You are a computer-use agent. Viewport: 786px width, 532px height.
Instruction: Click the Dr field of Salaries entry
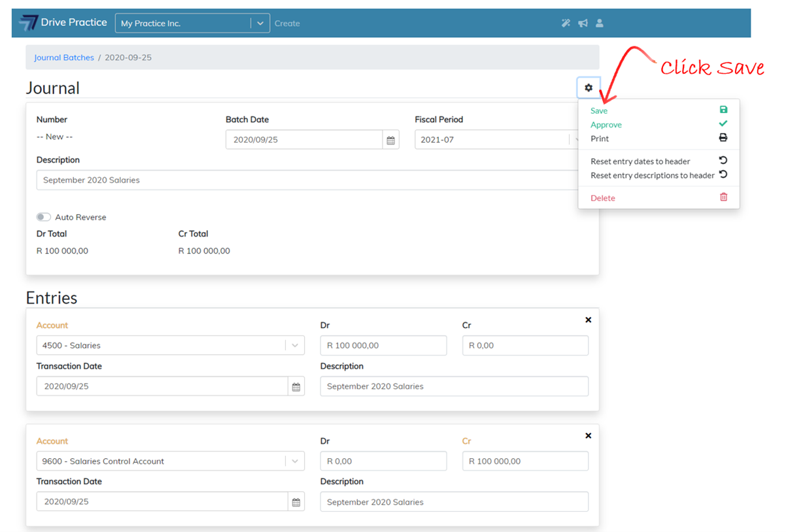pyautogui.click(x=383, y=345)
